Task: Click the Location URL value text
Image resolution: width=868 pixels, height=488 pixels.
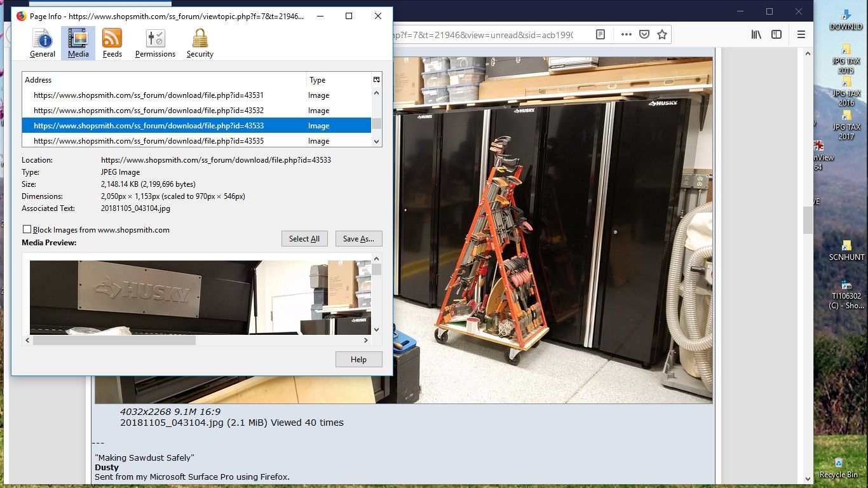Action: (216, 160)
